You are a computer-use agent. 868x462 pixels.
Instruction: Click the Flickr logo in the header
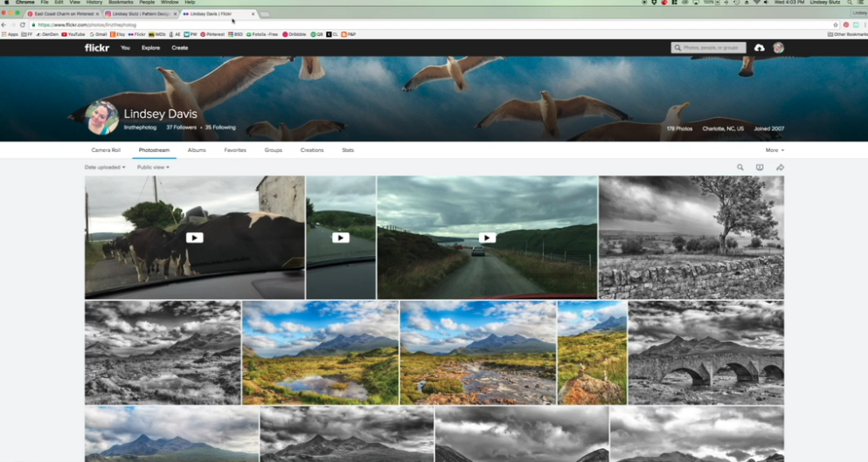pos(97,48)
